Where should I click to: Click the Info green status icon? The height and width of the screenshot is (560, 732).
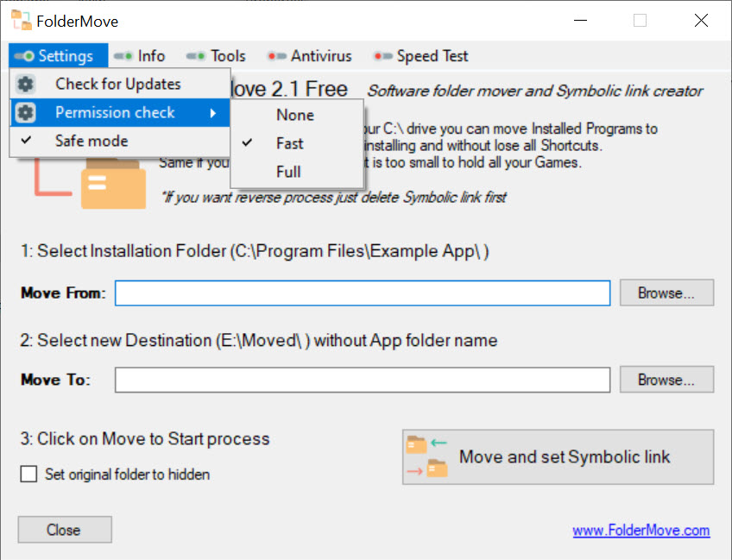[123, 56]
